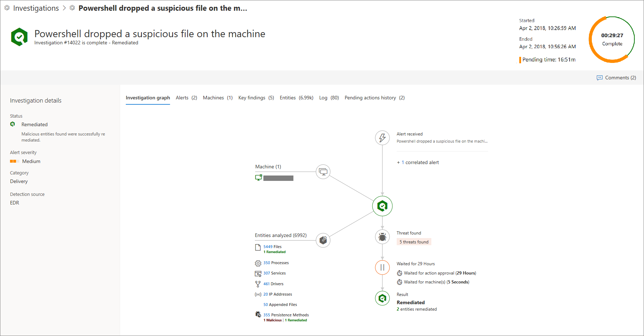Switch to the Alerts tab
644x336 pixels.
pos(186,98)
